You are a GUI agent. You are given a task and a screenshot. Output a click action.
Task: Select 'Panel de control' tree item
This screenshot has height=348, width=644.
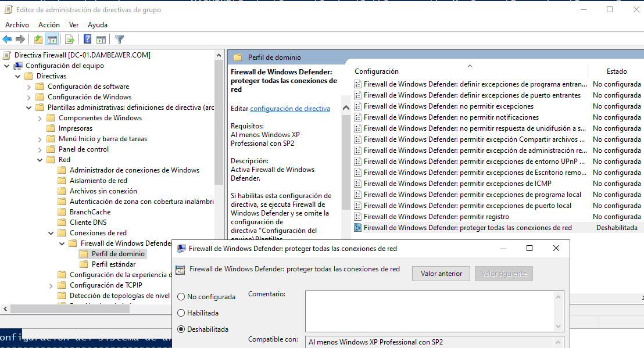[83, 149]
